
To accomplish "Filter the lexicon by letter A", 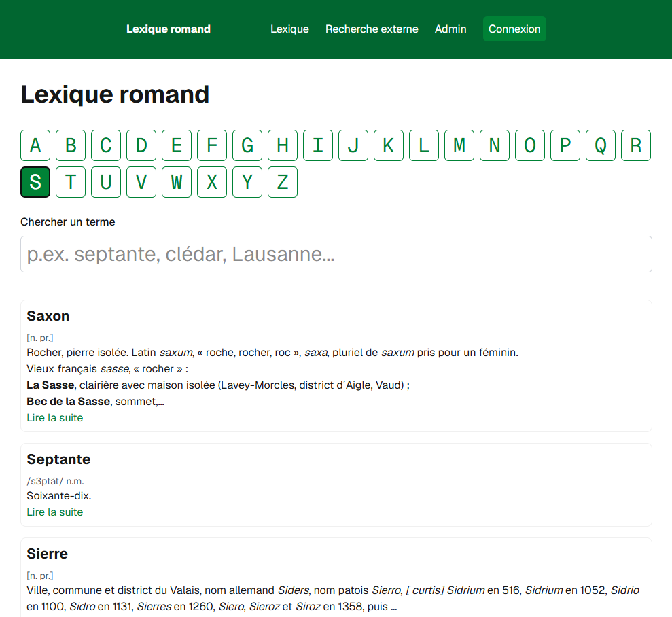I will (x=35, y=145).
